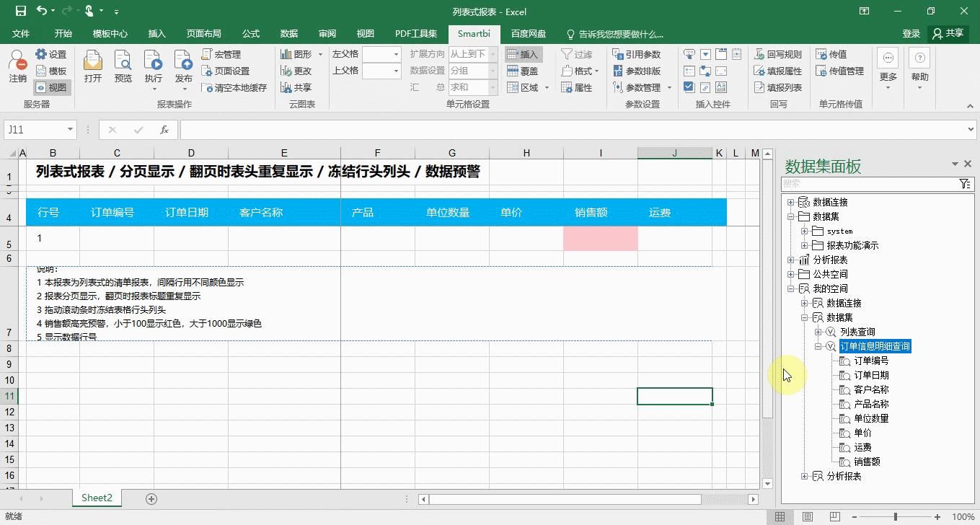Screen dimensions: 980x525
Task: Click the insert function fx icon
Action: (x=164, y=130)
